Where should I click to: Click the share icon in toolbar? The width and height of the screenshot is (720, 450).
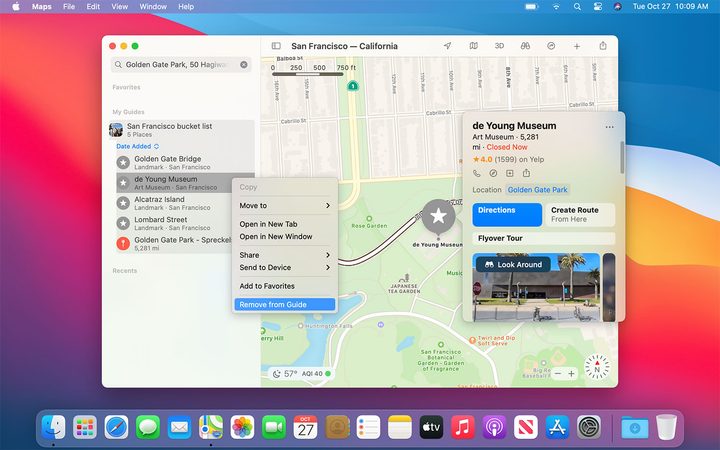(x=603, y=45)
